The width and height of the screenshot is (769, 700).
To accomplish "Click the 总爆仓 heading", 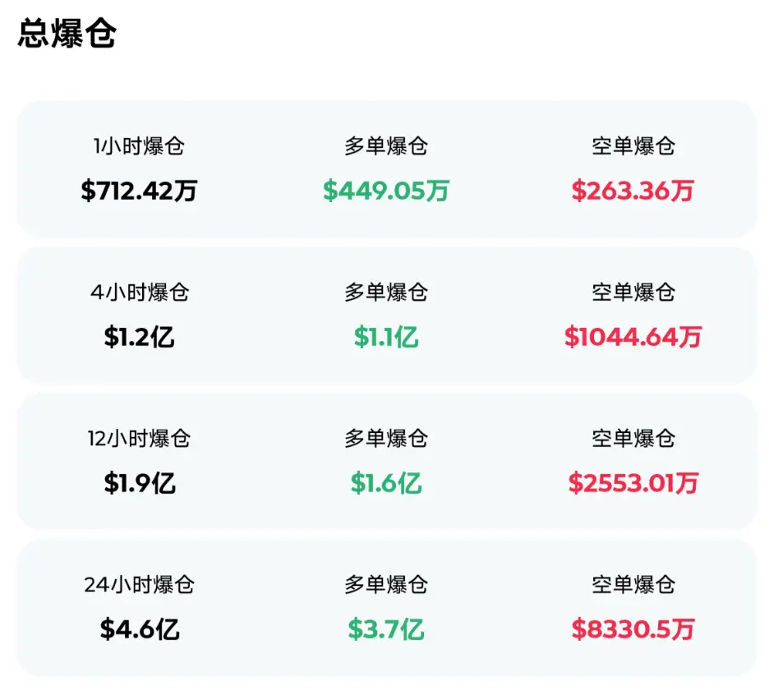I will click(x=67, y=34).
